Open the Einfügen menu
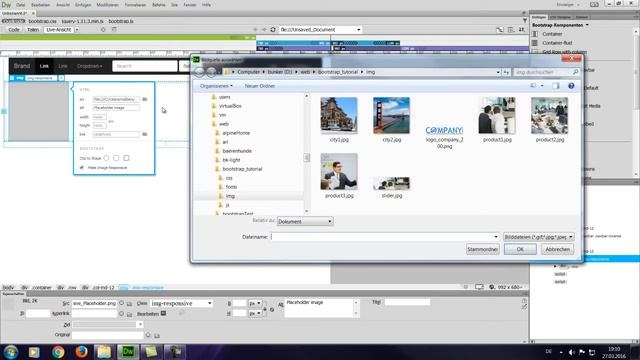640x360 pixels. click(83, 5)
